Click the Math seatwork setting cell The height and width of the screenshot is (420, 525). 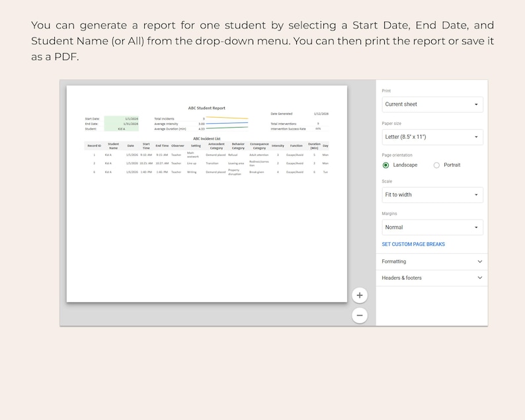coord(192,155)
